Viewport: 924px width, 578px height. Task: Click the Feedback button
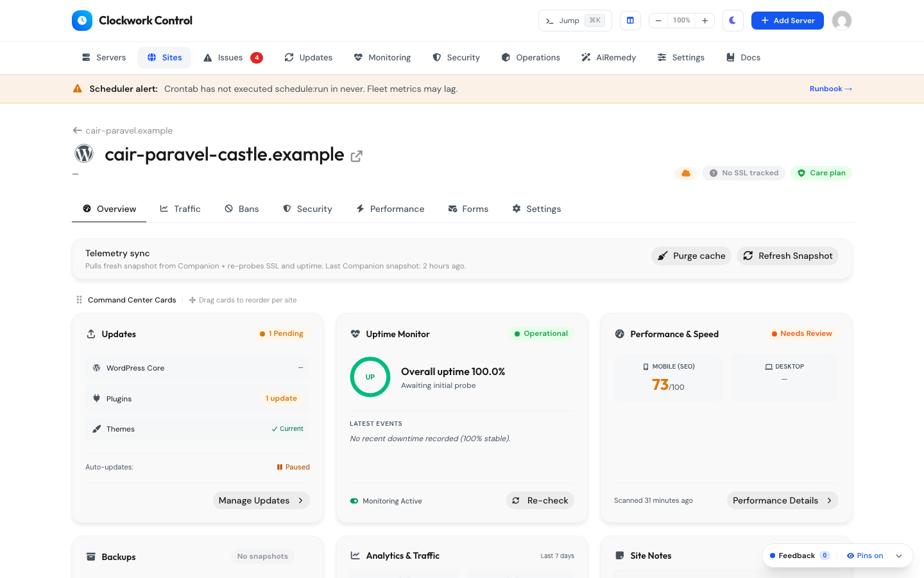[800, 556]
